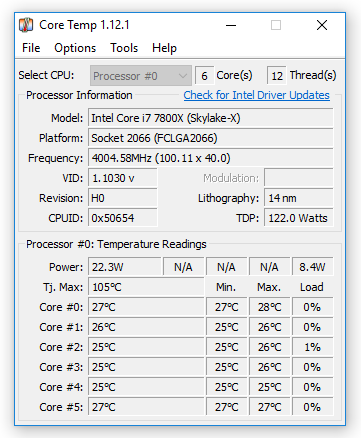Click the Core Temp thermometer app icon
This screenshot has width=361, height=438.
26,25
